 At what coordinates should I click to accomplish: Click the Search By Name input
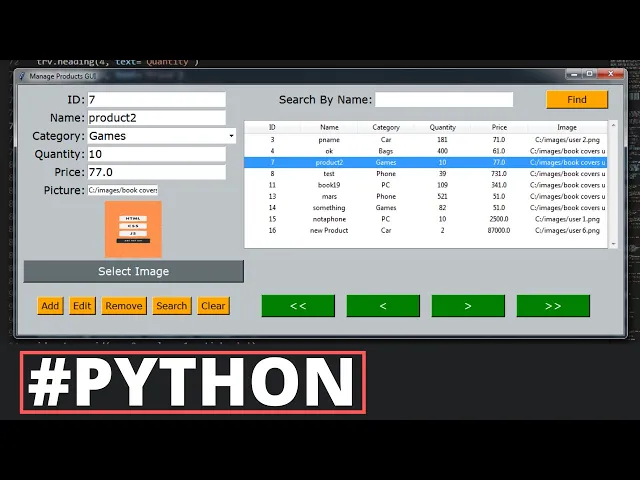click(x=444, y=100)
